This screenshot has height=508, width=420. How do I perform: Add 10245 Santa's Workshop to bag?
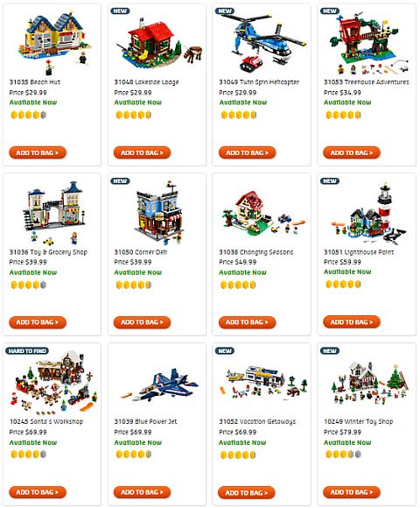click(x=38, y=492)
